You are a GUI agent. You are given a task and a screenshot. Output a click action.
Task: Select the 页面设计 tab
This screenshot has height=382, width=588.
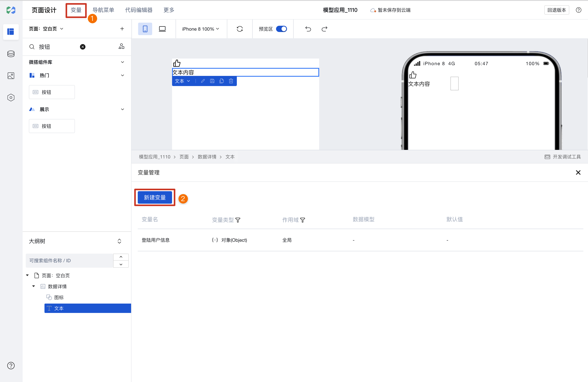(x=44, y=10)
